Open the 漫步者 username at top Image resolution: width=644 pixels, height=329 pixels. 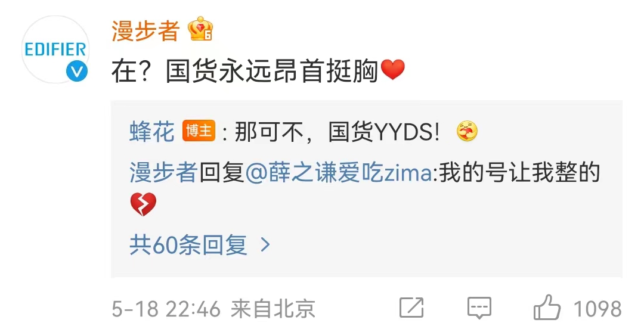point(145,30)
